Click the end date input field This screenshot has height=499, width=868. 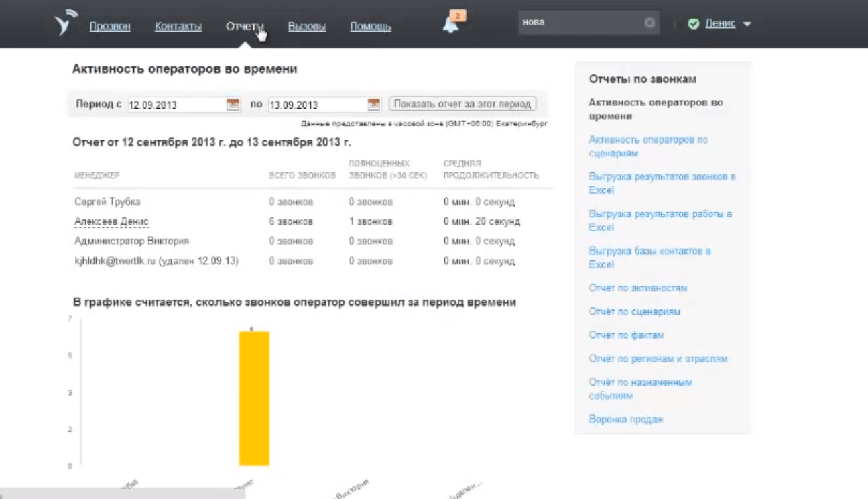coord(316,105)
